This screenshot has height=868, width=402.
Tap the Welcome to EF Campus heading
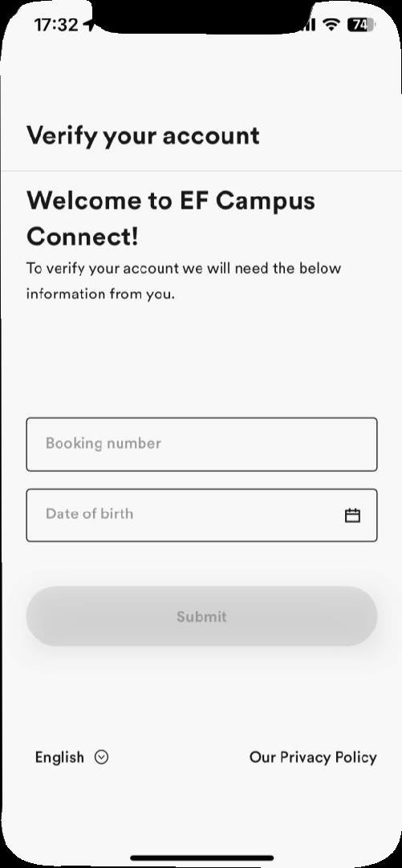171,201
